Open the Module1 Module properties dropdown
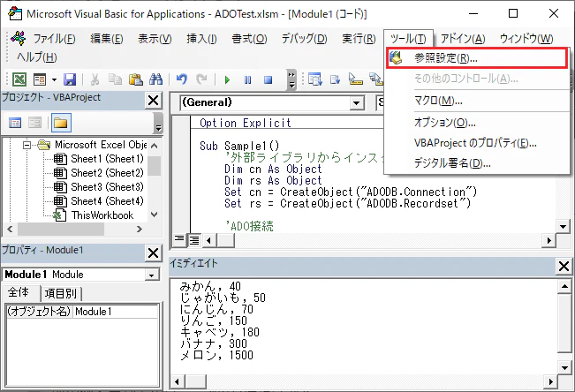The image size is (575, 392). [151, 275]
